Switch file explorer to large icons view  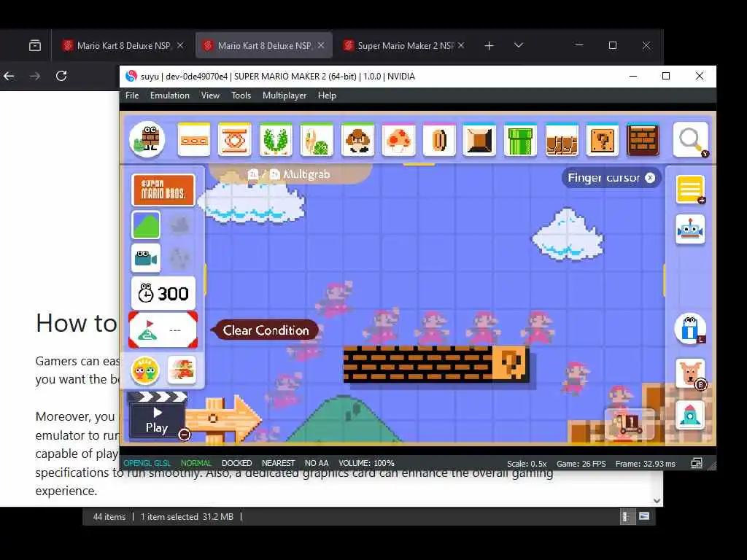644,516
